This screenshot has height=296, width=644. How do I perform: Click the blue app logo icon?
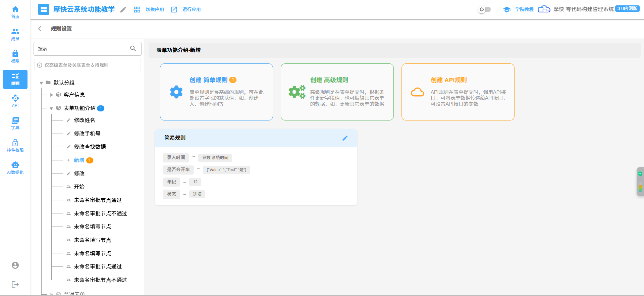pos(44,9)
